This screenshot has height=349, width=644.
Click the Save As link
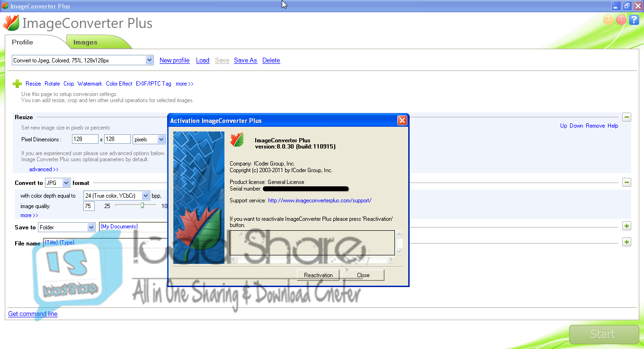click(x=245, y=60)
